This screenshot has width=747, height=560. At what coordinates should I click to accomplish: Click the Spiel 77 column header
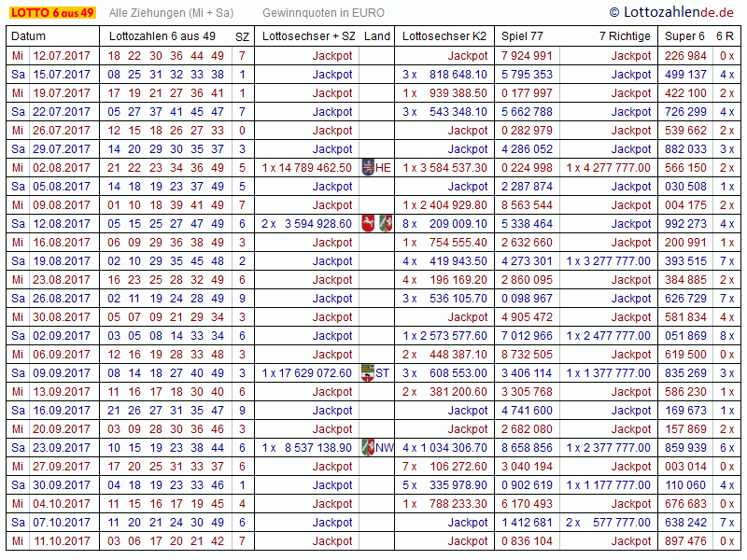tap(523, 35)
